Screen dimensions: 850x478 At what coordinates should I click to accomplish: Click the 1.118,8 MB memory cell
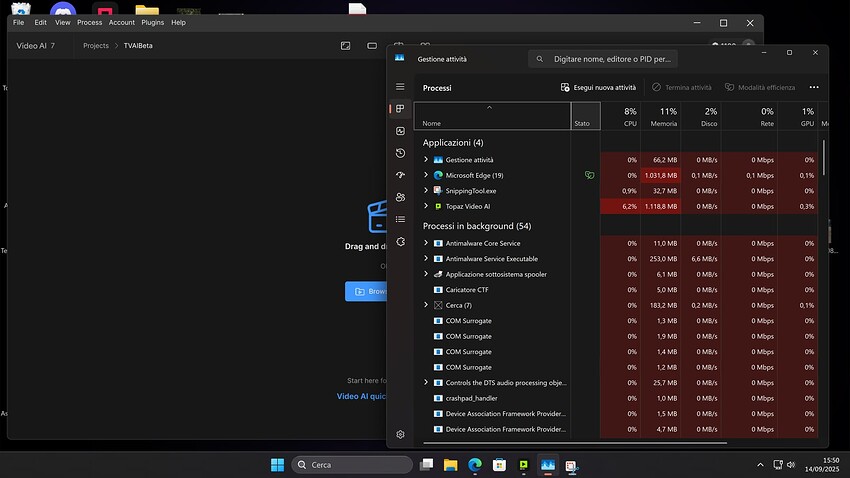pyautogui.click(x=661, y=206)
